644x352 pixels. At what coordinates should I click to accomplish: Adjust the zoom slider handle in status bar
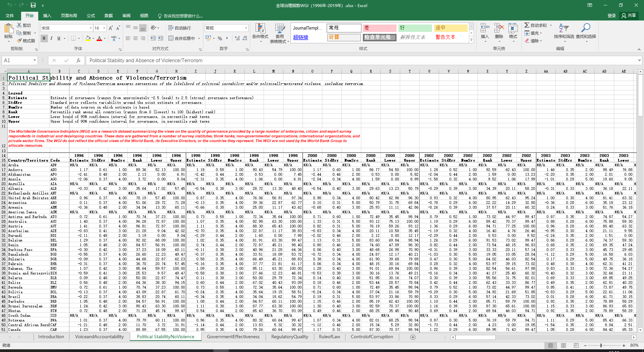tap(601, 345)
